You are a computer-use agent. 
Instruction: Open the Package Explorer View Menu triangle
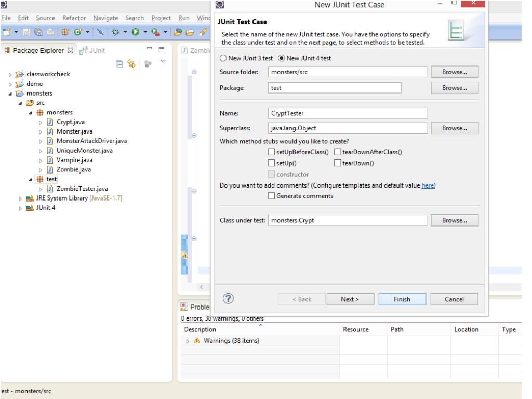coord(163,61)
